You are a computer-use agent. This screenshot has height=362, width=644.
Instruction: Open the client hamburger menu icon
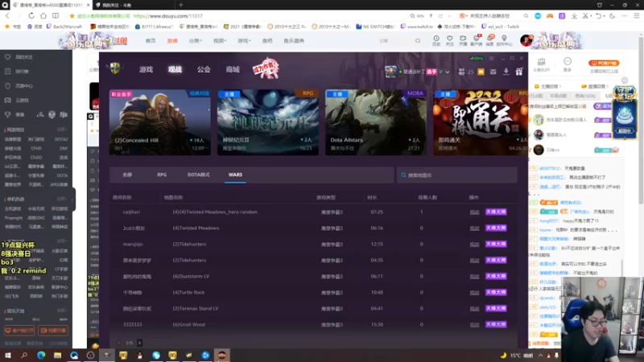click(491, 58)
